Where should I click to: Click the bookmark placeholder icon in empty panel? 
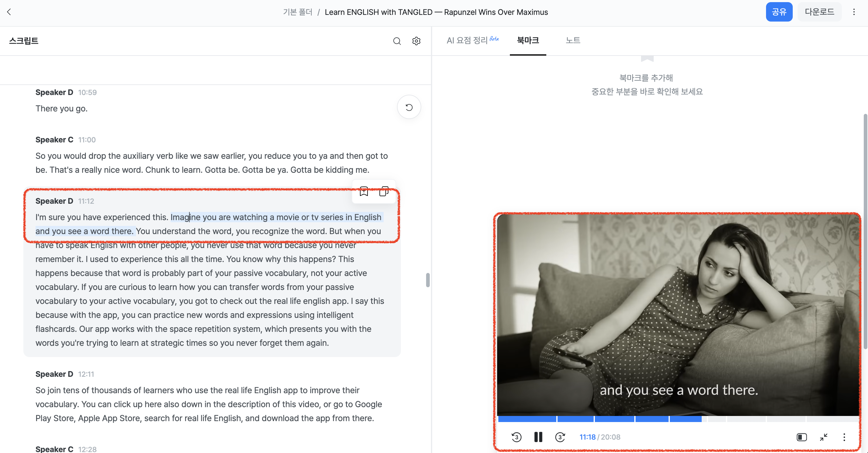pyautogui.click(x=647, y=59)
